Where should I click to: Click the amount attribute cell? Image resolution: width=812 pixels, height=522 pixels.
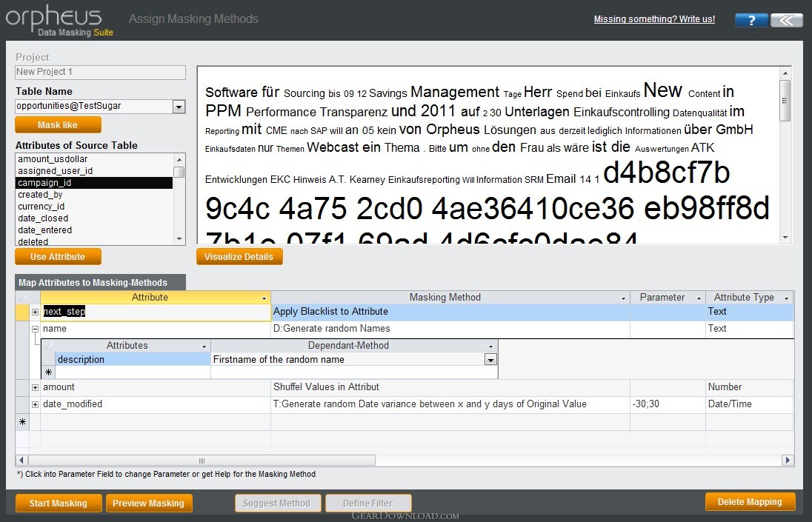pyautogui.click(x=156, y=387)
